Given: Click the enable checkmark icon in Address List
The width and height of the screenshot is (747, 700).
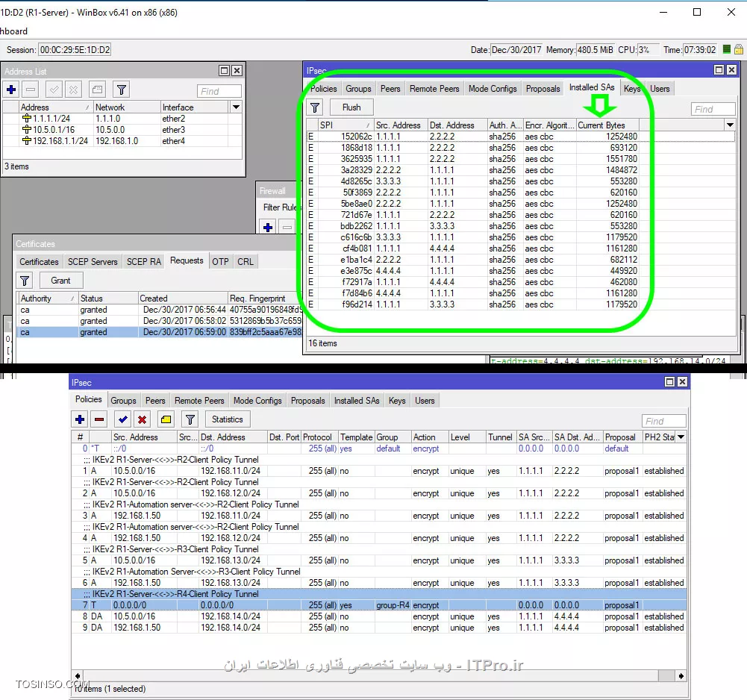Looking at the screenshot, I should [x=54, y=90].
